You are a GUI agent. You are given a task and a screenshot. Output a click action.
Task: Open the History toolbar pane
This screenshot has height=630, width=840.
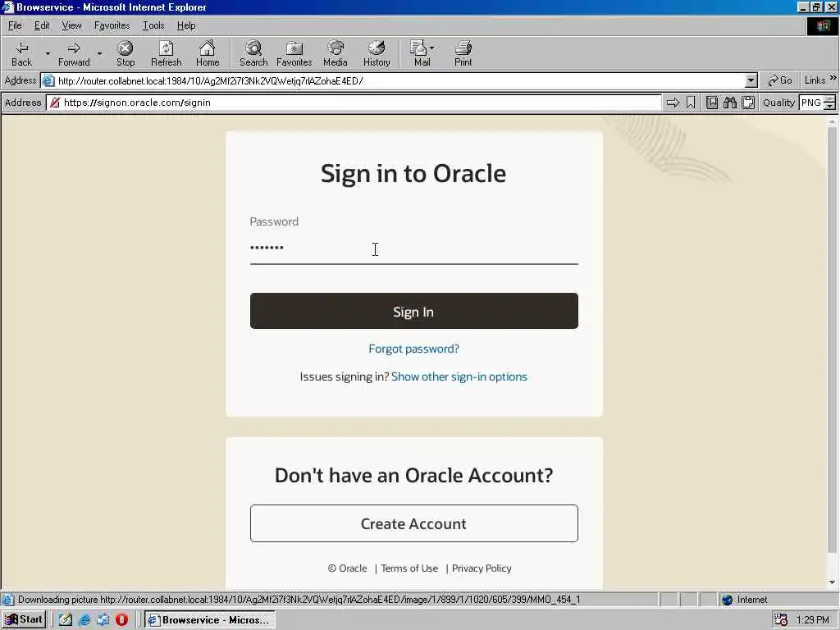tap(377, 53)
